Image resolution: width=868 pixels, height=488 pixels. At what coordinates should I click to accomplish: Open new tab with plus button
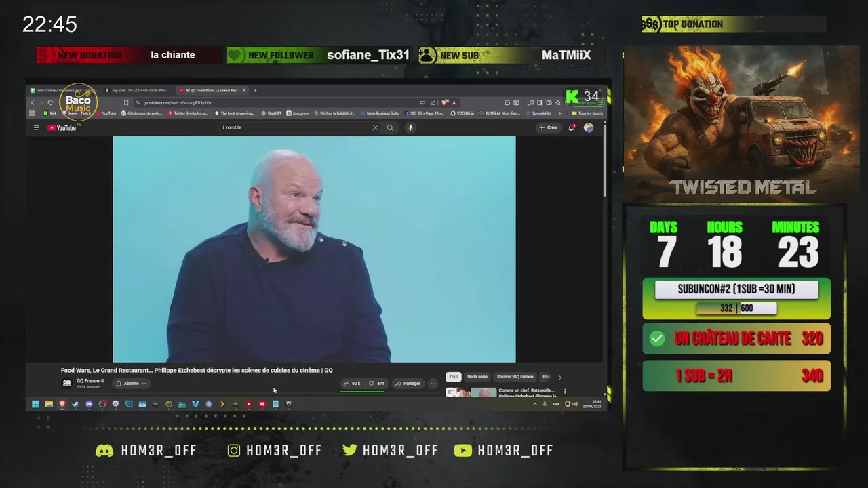coord(255,90)
